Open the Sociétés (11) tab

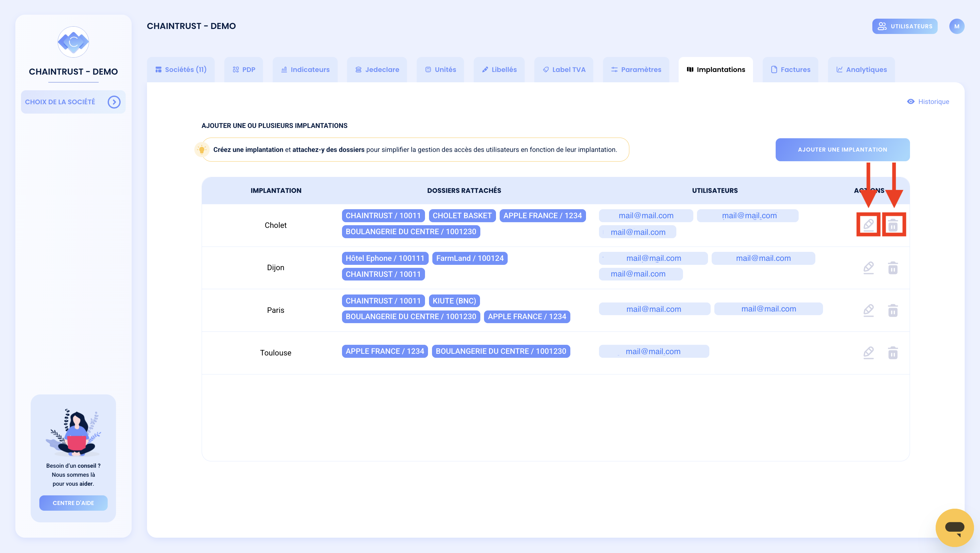click(x=181, y=70)
